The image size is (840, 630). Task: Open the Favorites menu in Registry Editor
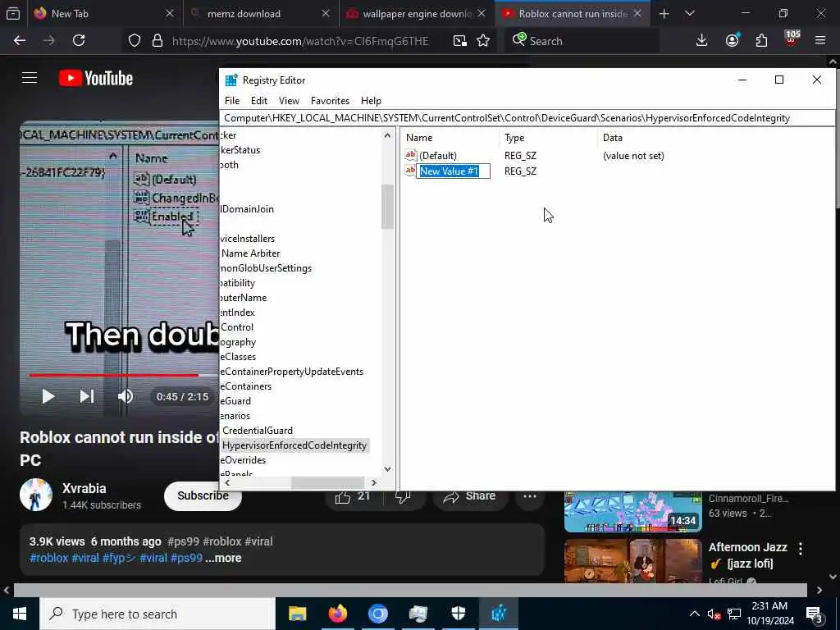pos(330,101)
